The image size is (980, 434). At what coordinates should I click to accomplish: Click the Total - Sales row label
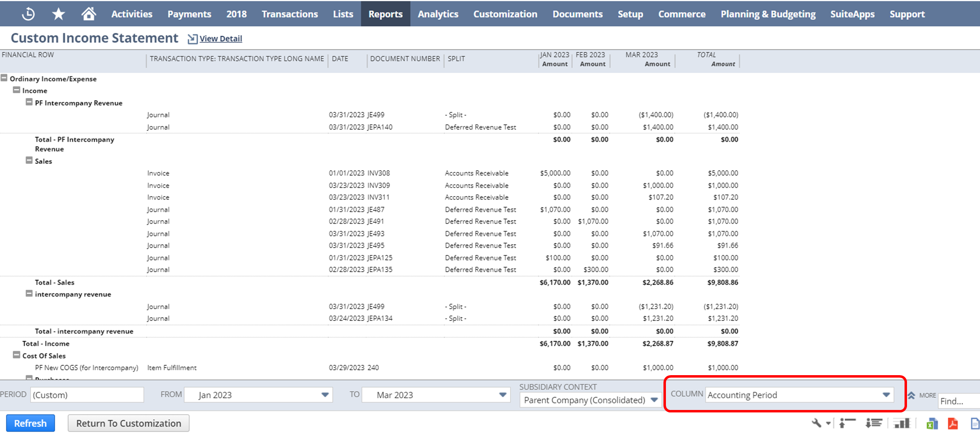(x=54, y=282)
